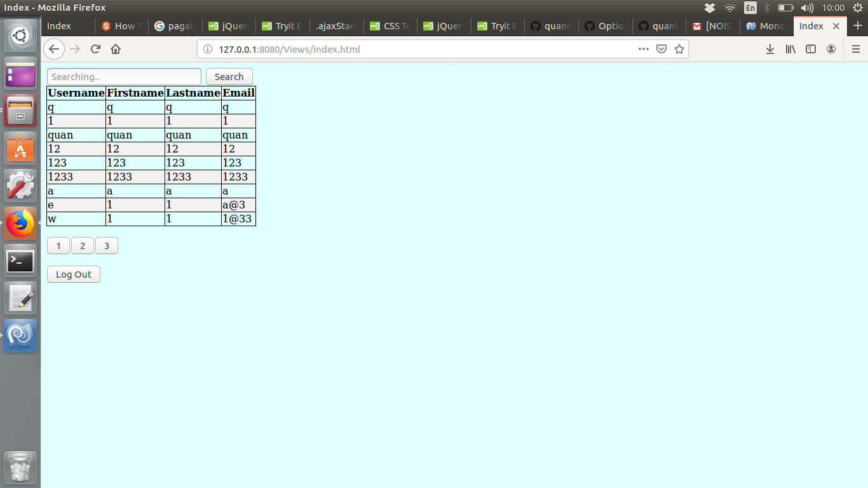Toggle the bookmark star for this page

[679, 48]
